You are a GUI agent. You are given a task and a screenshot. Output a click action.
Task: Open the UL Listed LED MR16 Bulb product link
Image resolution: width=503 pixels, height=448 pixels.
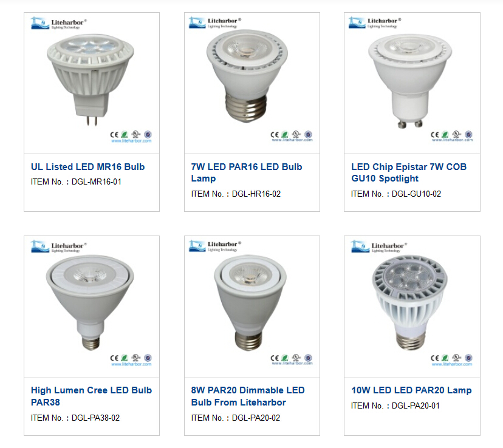87,166
